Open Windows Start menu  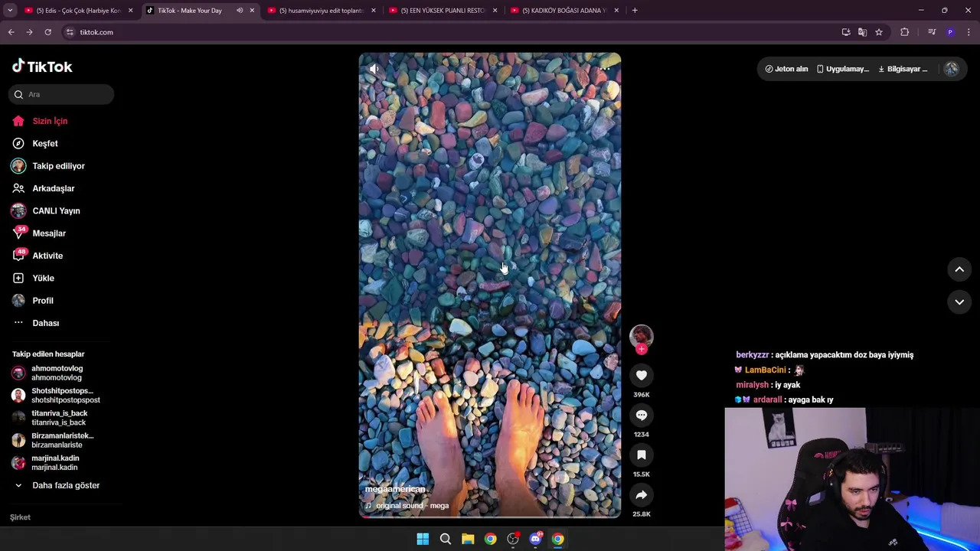(x=423, y=539)
